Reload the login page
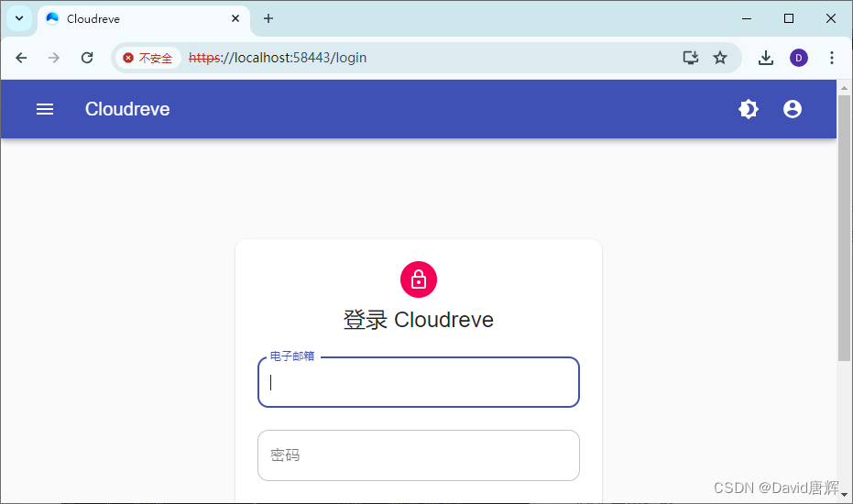The width and height of the screenshot is (853, 504). coord(87,58)
